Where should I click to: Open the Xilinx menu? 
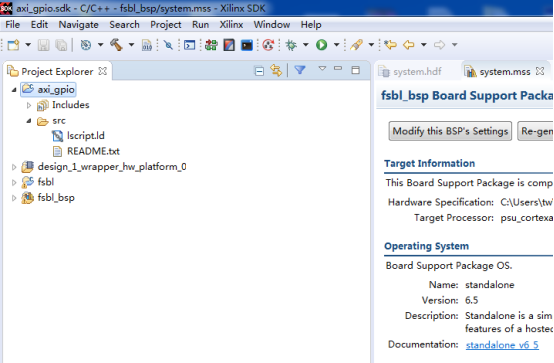point(231,25)
